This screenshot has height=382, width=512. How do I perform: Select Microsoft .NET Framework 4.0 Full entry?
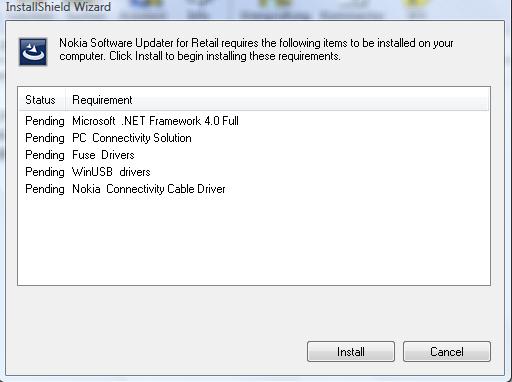(155, 121)
